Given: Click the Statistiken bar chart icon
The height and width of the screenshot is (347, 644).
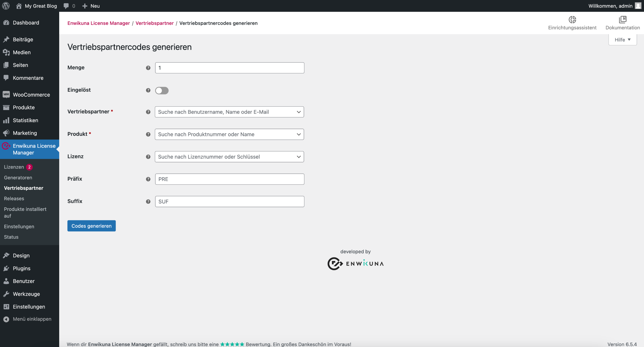Looking at the screenshot, I should click(6, 120).
